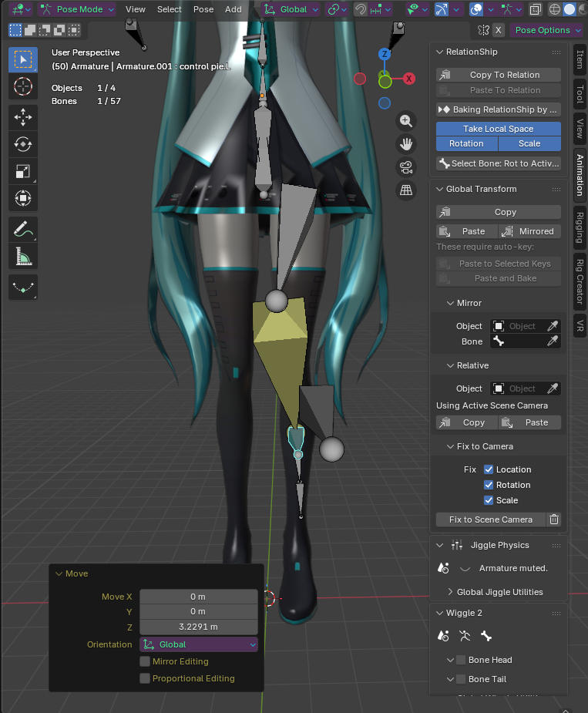Toggle Rotation under Take Local Space
The width and height of the screenshot is (588, 713).
point(466,143)
